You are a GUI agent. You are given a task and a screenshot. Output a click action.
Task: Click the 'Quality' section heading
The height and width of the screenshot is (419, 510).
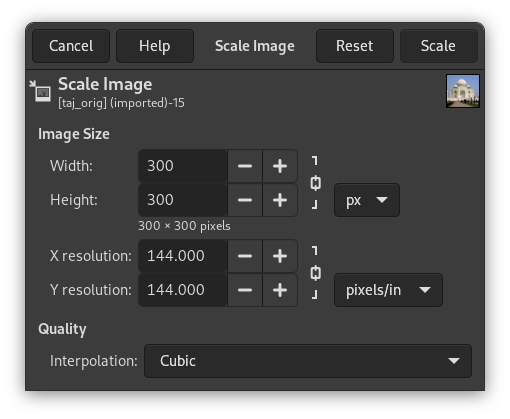click(x=62, y=329)
